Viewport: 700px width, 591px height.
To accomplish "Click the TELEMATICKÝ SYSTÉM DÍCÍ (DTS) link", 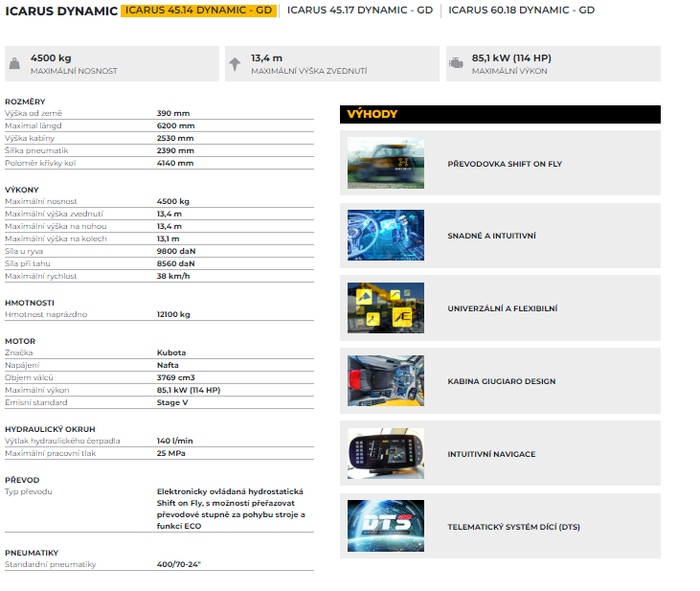I will pyautogui.click(x=513, y=527).
